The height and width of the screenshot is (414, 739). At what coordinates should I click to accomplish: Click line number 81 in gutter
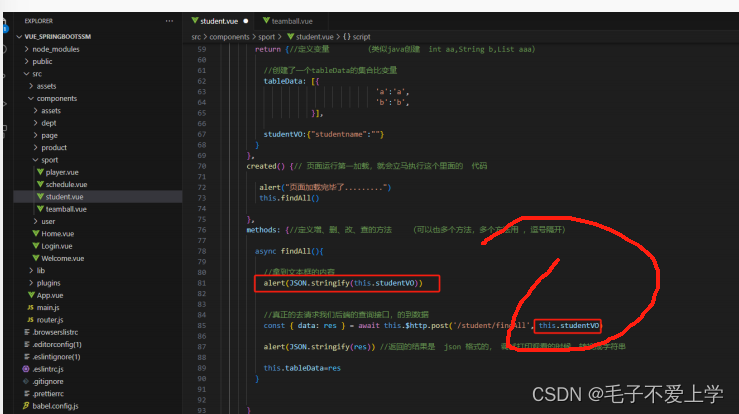pyautogui.click(x=202, y=283)
